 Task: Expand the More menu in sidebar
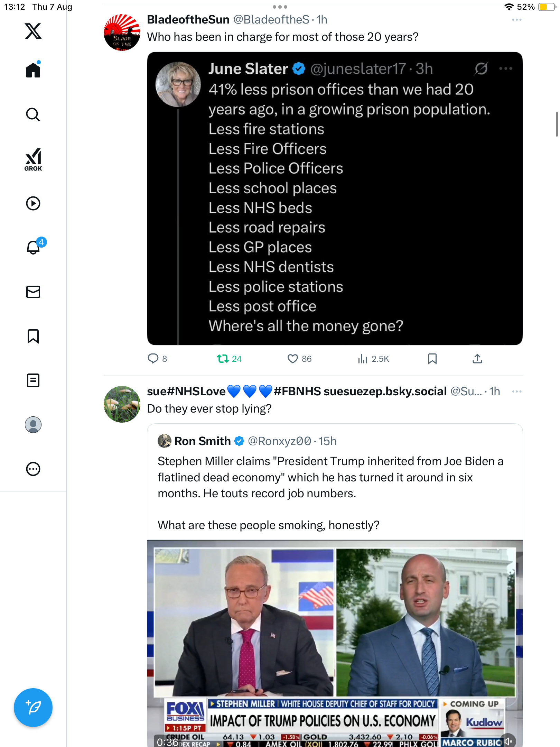click(33, 469)
